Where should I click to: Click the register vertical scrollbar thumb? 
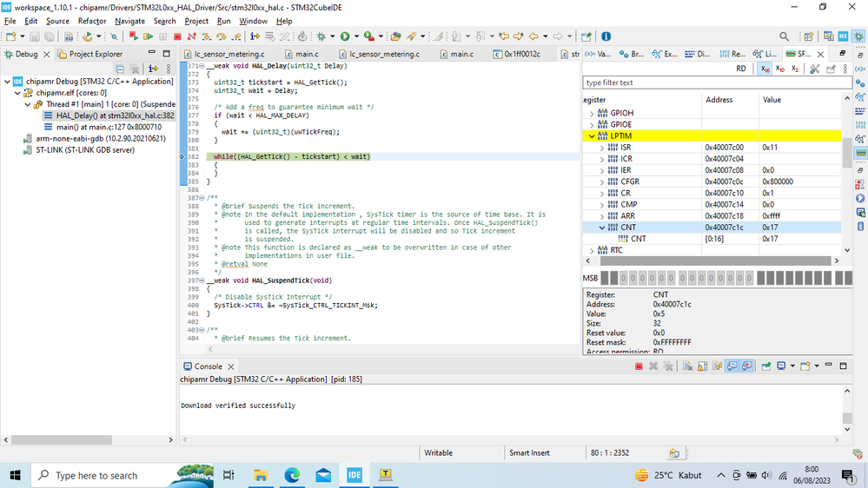tap(847, 152)
